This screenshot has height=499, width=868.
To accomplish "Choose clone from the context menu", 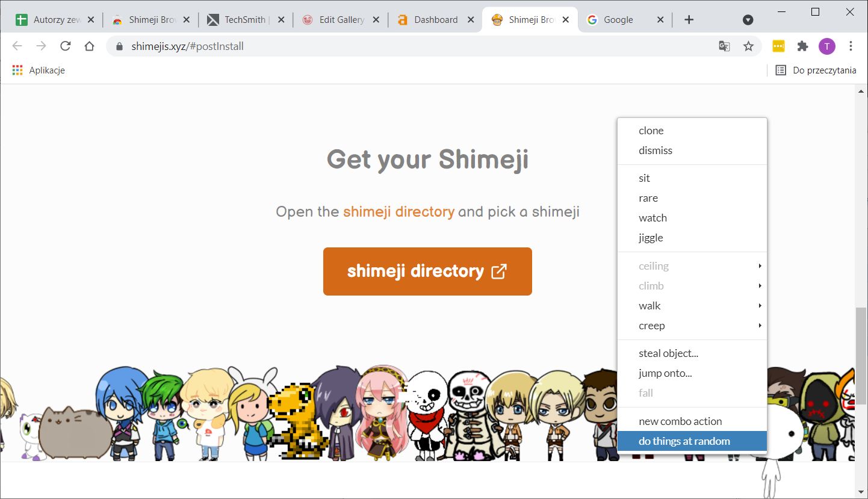I will click(692, 131).
